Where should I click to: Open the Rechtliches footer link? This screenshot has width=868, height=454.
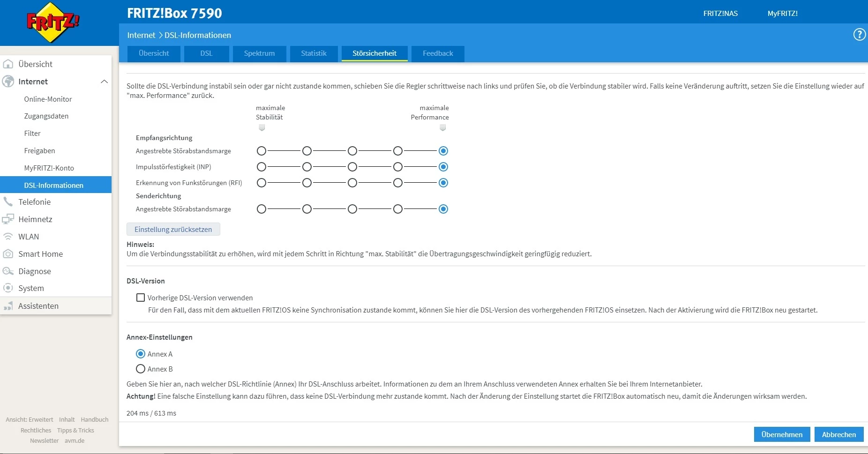36,431
